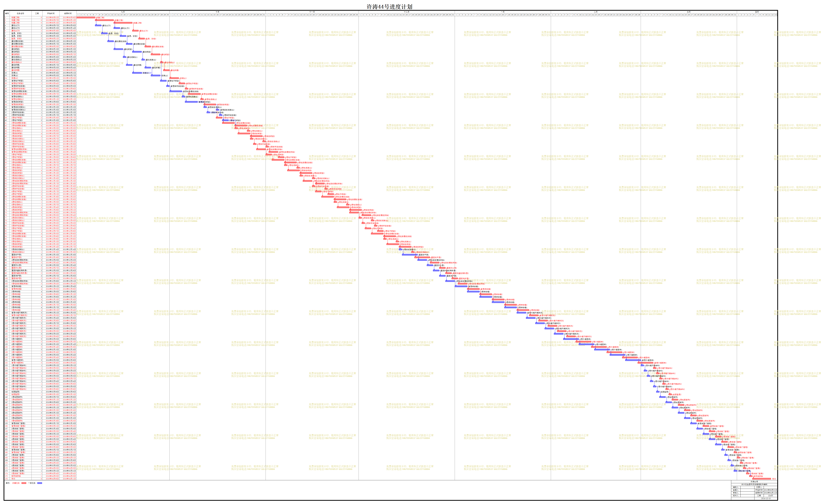Click start date 2015年09月01日 of row 1
The width and height of the screenshot is (821, 504).
[52, 18]
